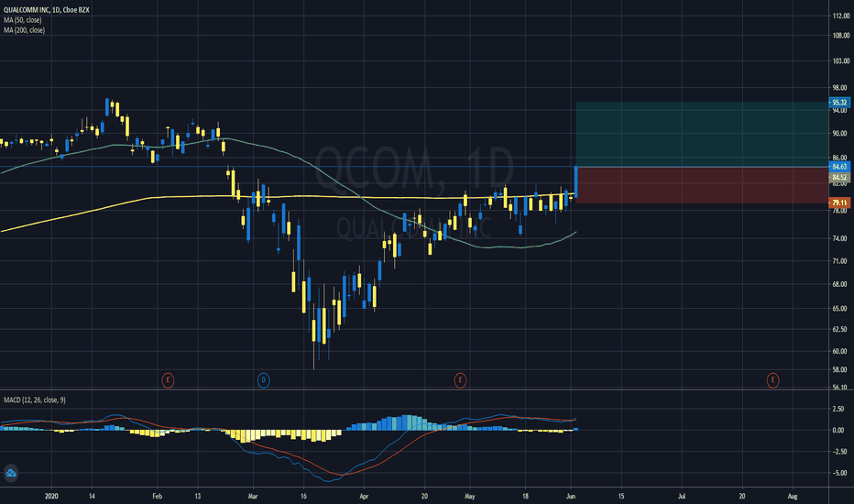Select the MACD (12, 26, close, 9) legend

pyautogui.click(x=34, y=400)
